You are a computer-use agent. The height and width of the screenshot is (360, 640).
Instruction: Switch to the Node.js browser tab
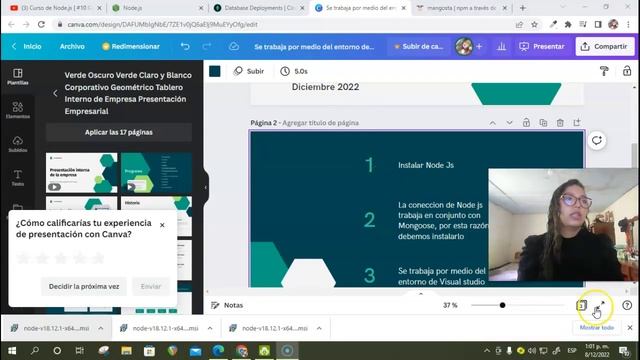(158, 8)
